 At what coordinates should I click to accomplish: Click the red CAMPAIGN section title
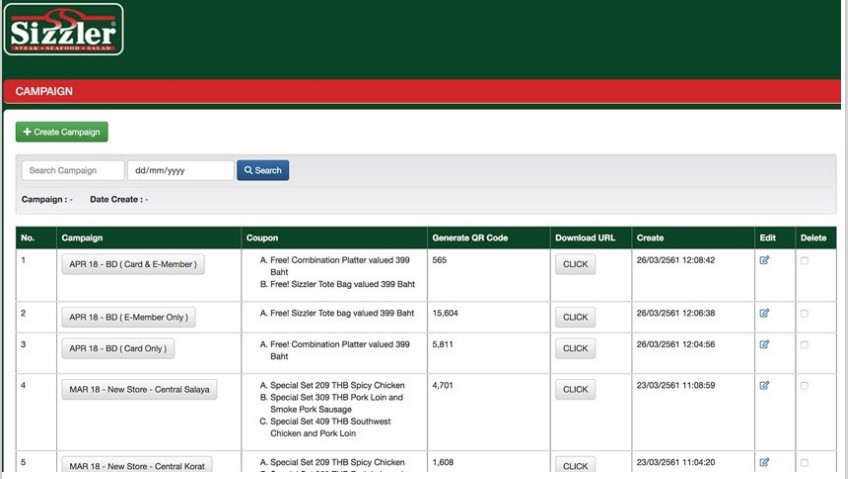[x=44, y=91]
